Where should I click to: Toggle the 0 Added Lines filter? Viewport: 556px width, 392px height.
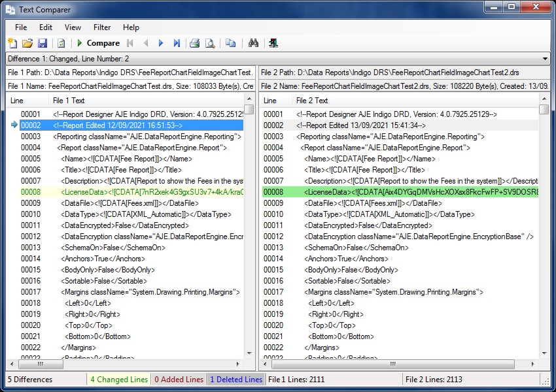click(179, 379)
